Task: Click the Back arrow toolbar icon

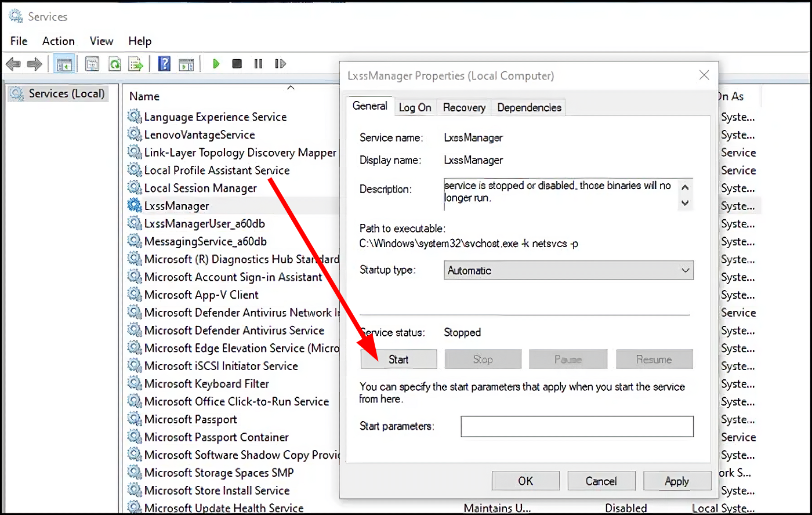Action: (14, 64)
